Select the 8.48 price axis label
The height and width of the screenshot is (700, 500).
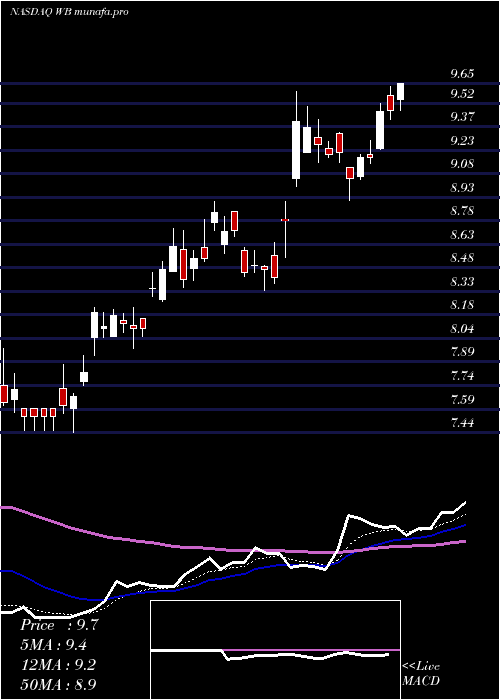point(462,258)
